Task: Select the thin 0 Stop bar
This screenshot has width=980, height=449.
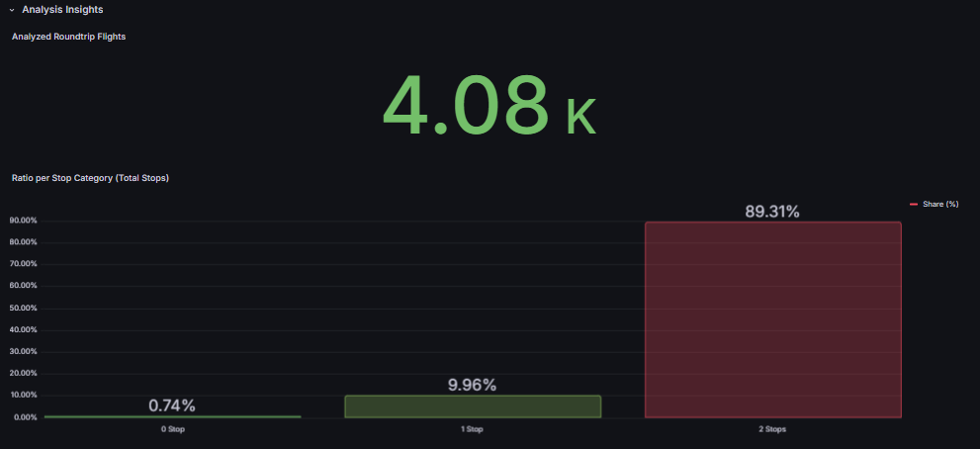Action: (x=172, y=416)
